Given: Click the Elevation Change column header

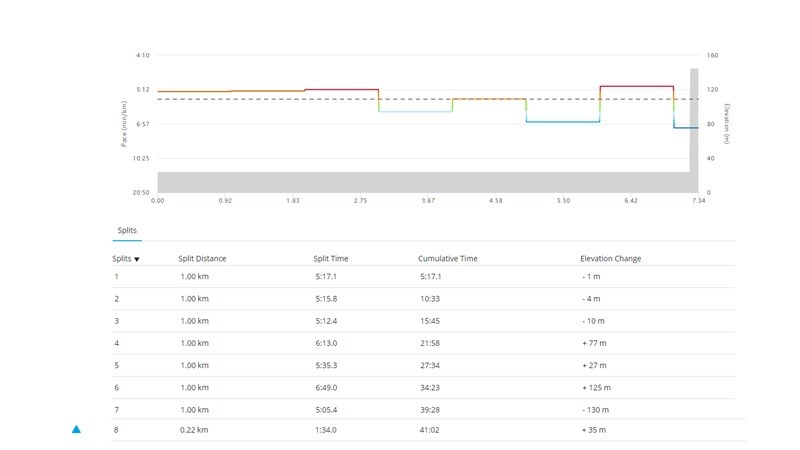Looking at the screenshot, I should 610,258.
